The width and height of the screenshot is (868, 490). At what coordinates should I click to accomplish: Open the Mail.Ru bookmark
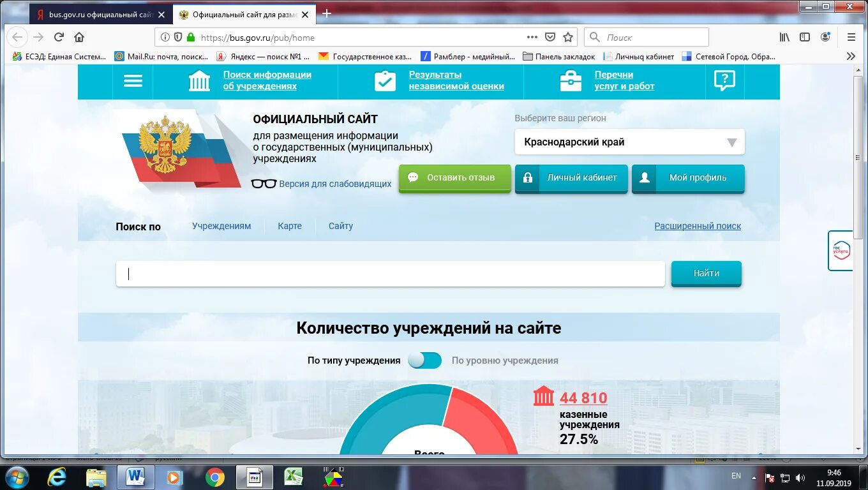click(x=161, y=56)
